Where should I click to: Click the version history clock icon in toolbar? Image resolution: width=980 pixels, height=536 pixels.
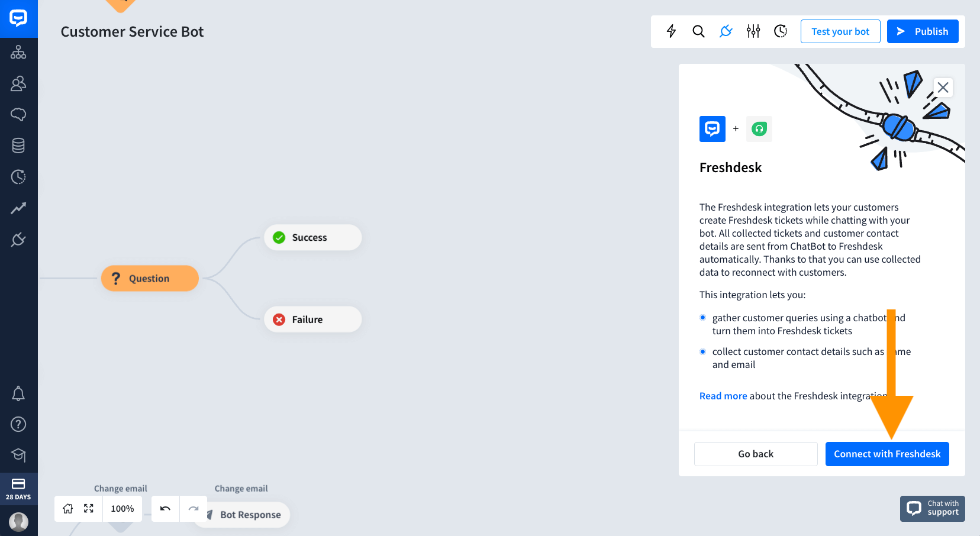[781, 31]
